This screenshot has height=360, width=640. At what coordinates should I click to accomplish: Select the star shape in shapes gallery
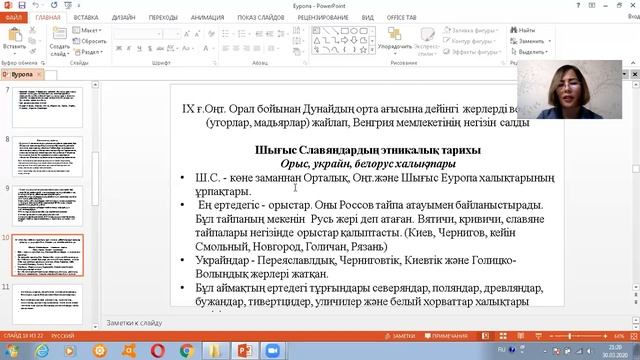pyautogui.click(x=363, y=50)
